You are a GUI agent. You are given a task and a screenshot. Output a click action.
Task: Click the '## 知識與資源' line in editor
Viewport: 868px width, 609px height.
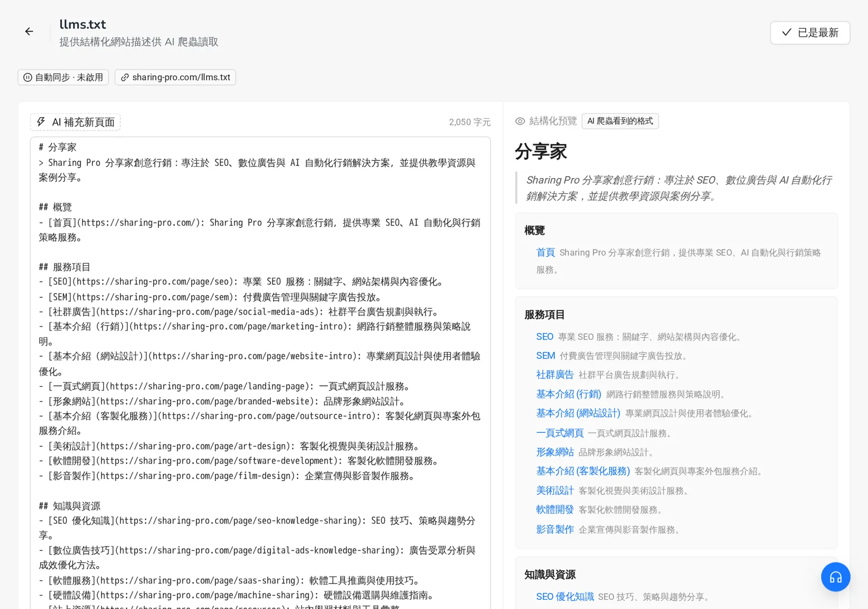click(69, 506)
